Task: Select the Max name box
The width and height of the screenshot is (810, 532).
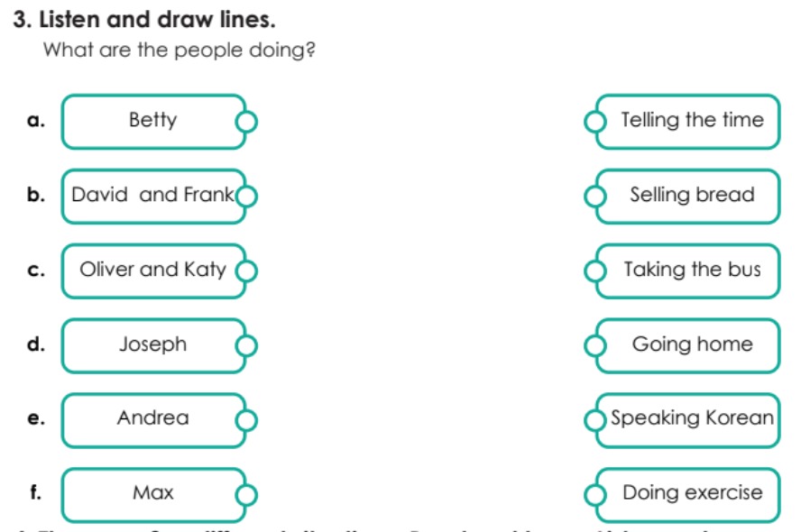Action: (x=153, y=495)
